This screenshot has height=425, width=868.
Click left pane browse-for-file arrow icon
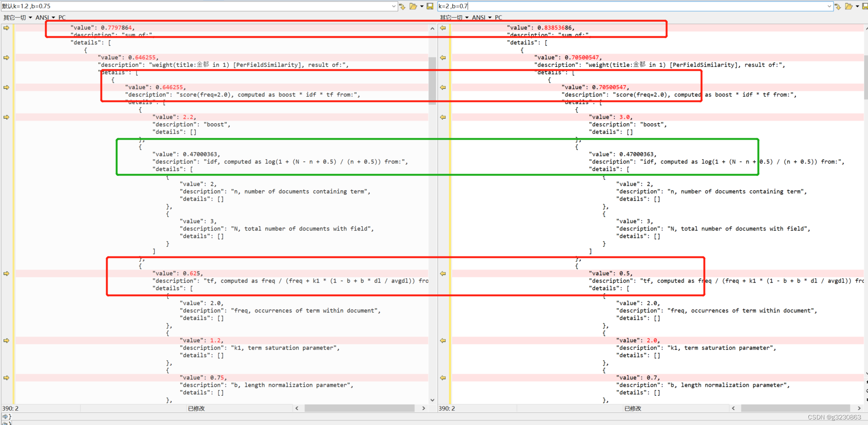pyautogui.click(x=402, y=6)
